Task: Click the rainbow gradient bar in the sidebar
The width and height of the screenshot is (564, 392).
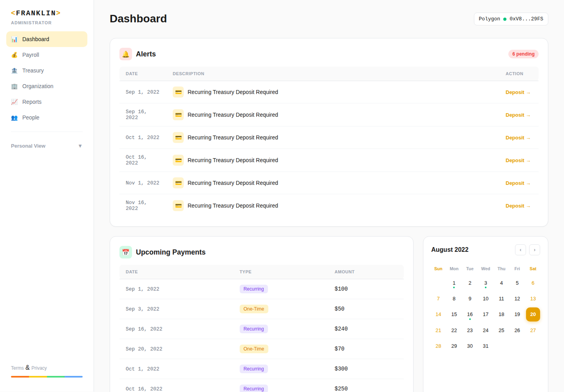Action: (x=47, y=376)
